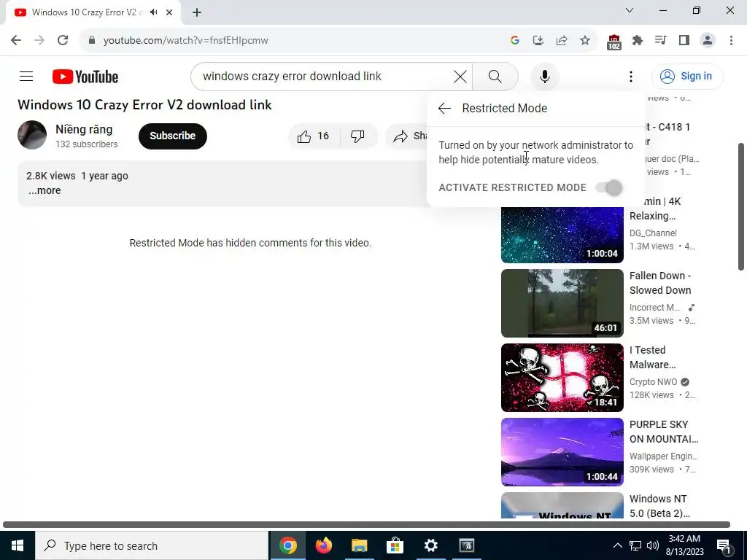Image resolution: width=747 pixels, height=560 pixels.
Task: Click the vertical page scrollbar
Action: coord(741,206)
